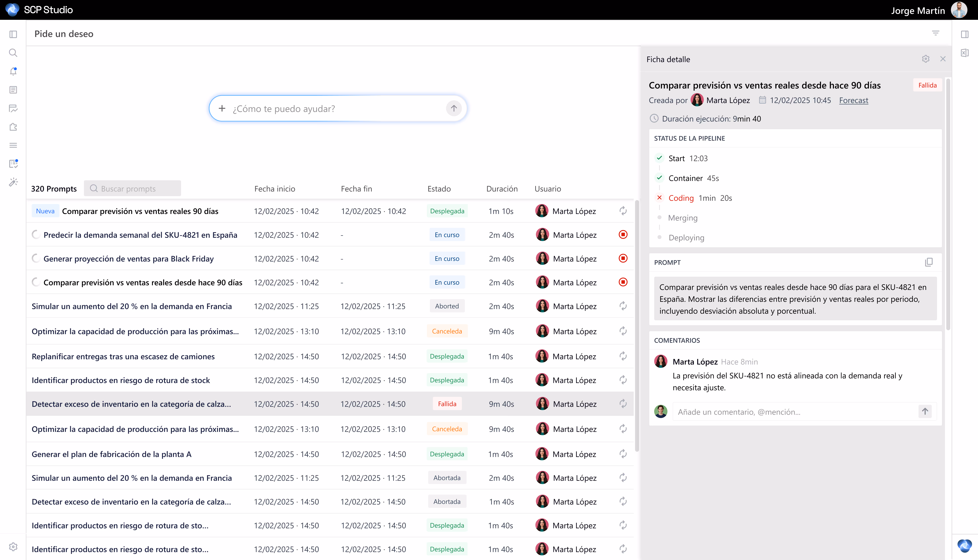The width and height of the screenshot is (978, 560).
Task: Open the filter options above the prompt list
Action: [x=936, y=33]
